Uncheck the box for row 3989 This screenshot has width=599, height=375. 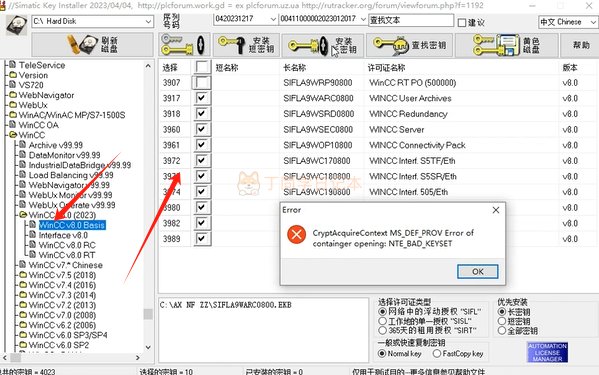(x=202, y=239)
